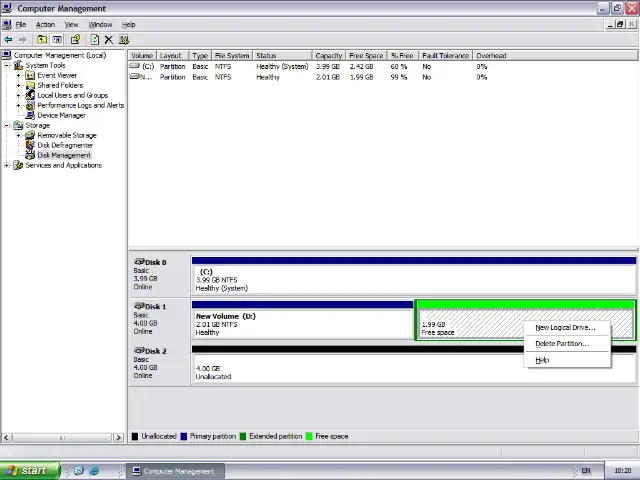Viewport: 640px width, 480px height.
Task: Click the right arrow of tree horizontal scrollbar
Action: 118,438
